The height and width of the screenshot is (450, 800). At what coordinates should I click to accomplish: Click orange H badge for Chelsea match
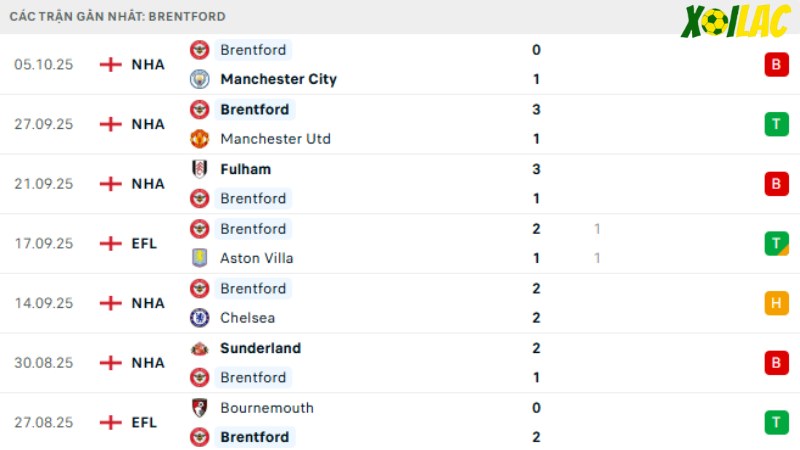[x=777, y=303]
